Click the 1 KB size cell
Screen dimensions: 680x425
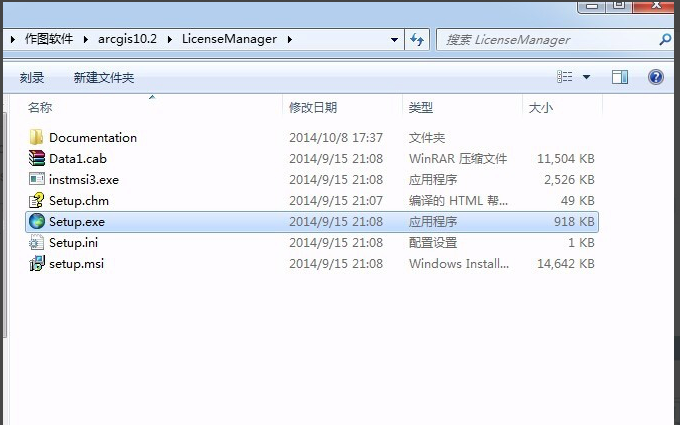[581, 242]
